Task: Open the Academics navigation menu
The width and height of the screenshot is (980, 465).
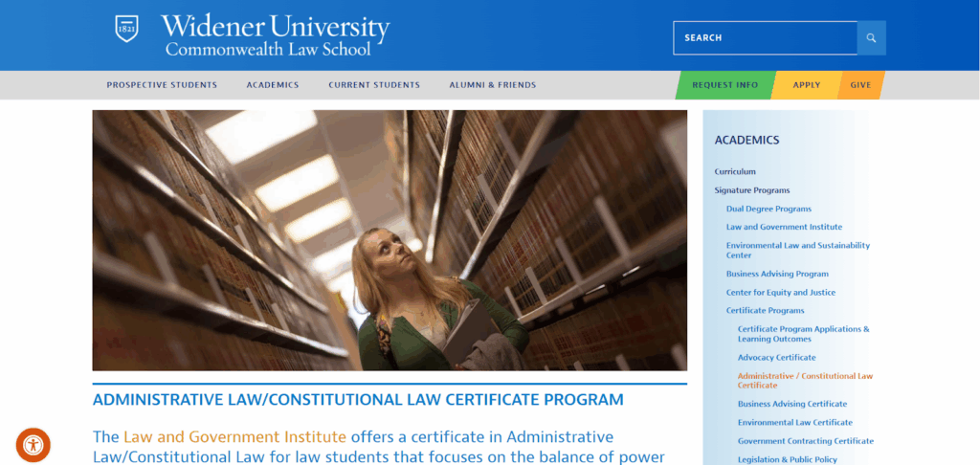Action: click(273, 85)
